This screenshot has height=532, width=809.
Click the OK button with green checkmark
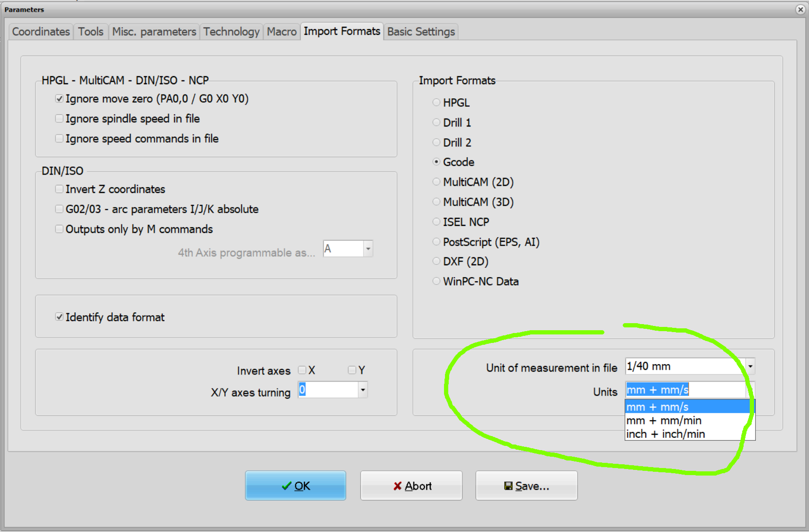pyautogui.click(x=295, y=485)
